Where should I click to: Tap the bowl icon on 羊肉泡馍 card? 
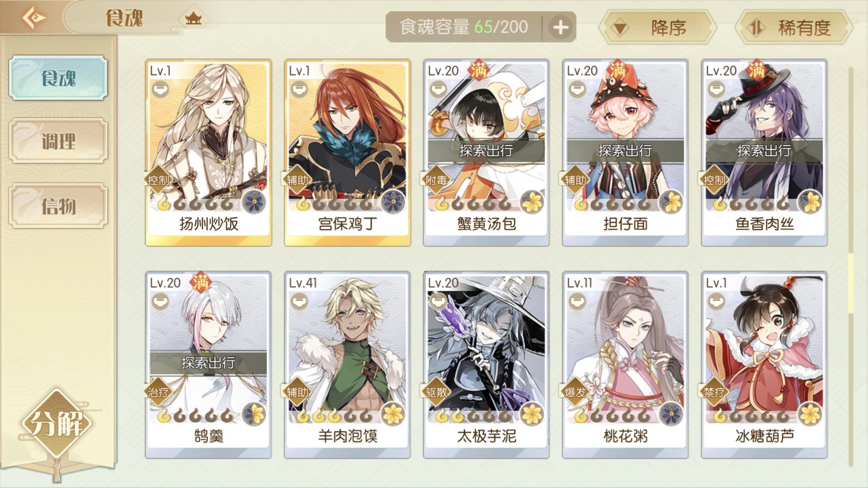pyautogui.click(x=299, y=301)
